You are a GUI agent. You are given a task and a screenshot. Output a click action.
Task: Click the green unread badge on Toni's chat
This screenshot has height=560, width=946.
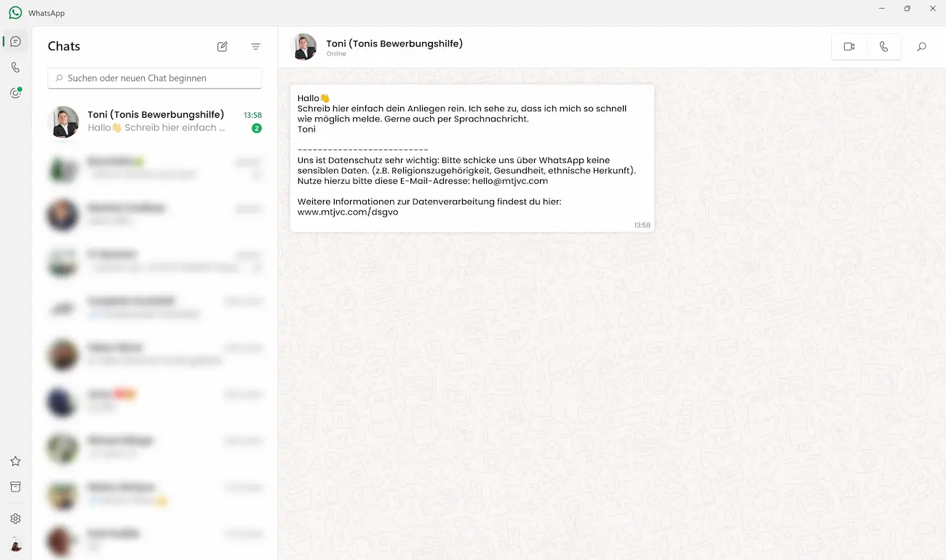tap(256, 129)
